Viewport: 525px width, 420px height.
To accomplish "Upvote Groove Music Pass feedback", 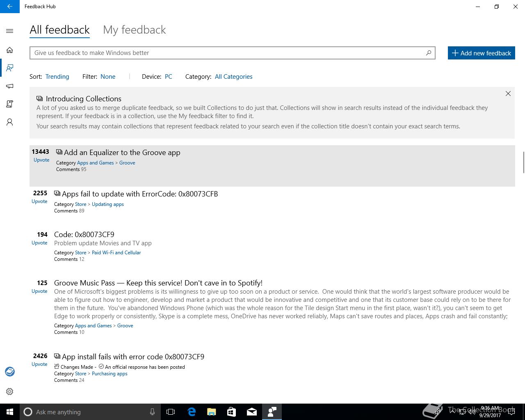I will tap(39, 291).
